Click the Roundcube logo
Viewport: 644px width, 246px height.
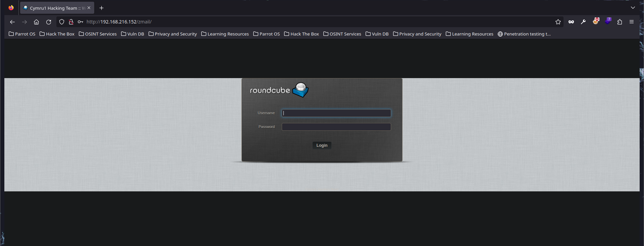(279, 90)
